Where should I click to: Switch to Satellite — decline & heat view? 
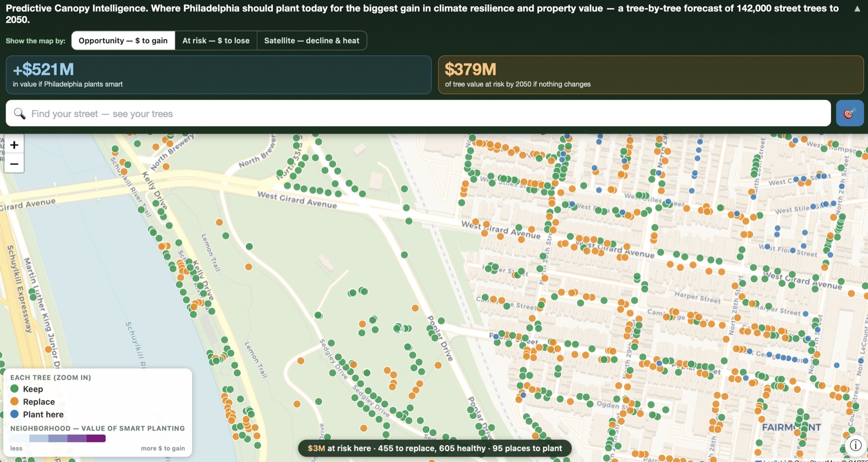[x=312, y=41]
